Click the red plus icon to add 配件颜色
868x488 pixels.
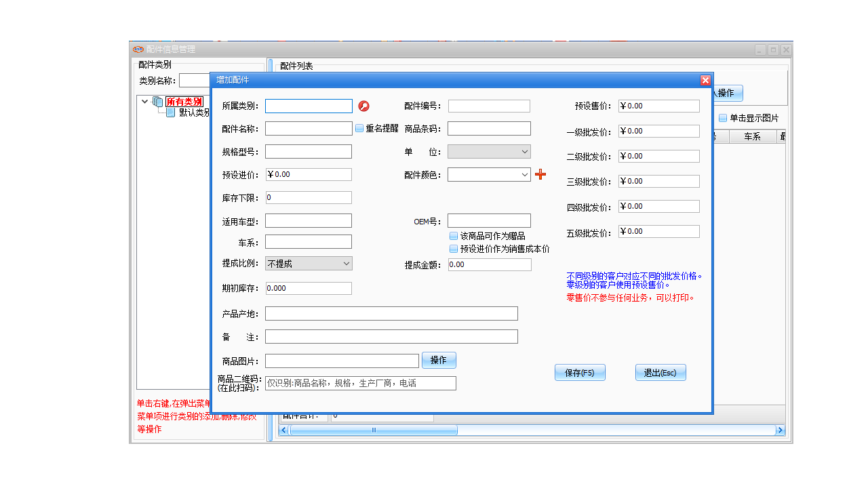pos(540,174)
